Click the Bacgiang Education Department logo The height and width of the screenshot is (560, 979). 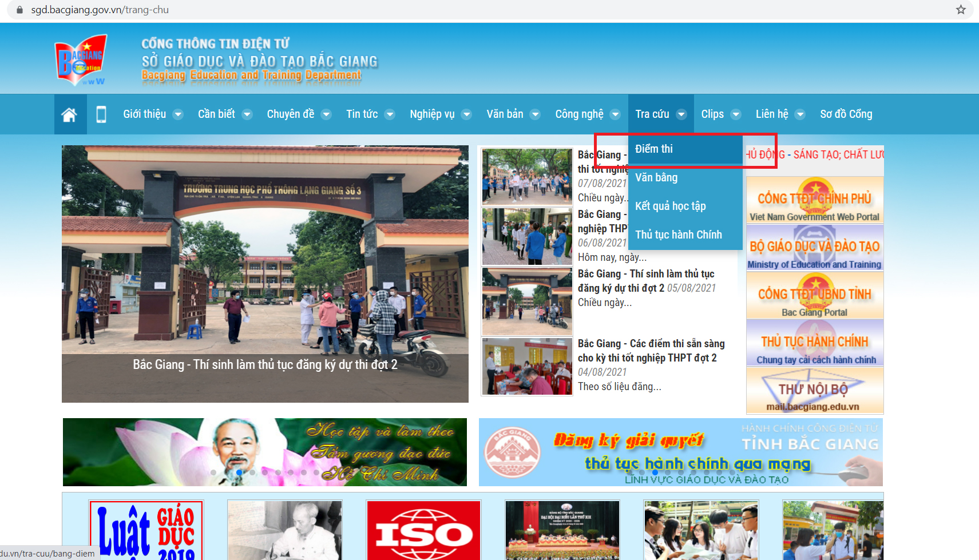pyautogui.click(x=81, y=59)
